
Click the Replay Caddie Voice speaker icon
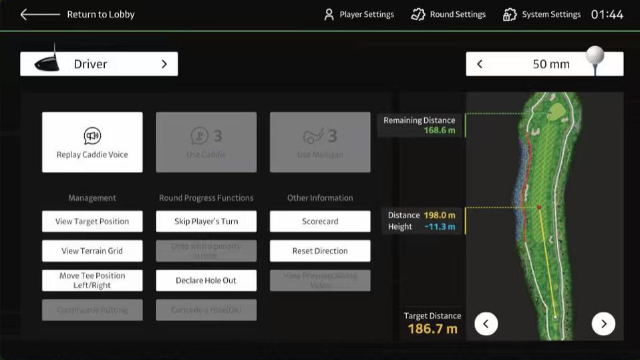point(92,136)
